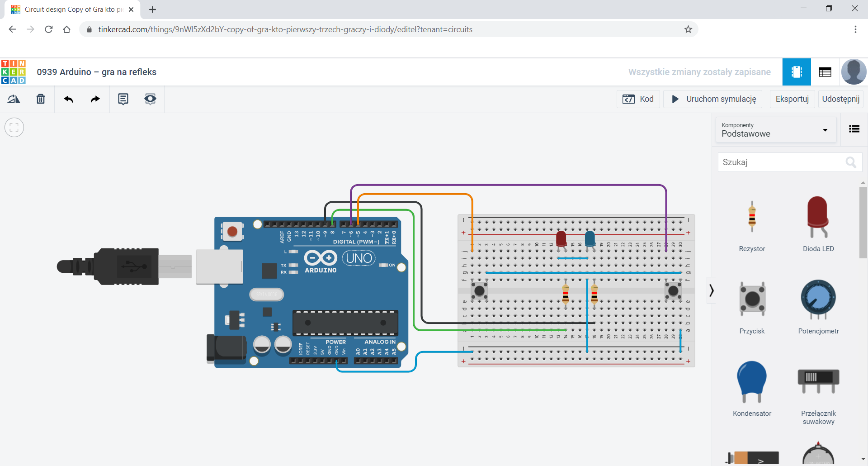Viewport: 868px width, 466px height.
Task: Click the browser back arrow
Action: click(x=12, y=29)
